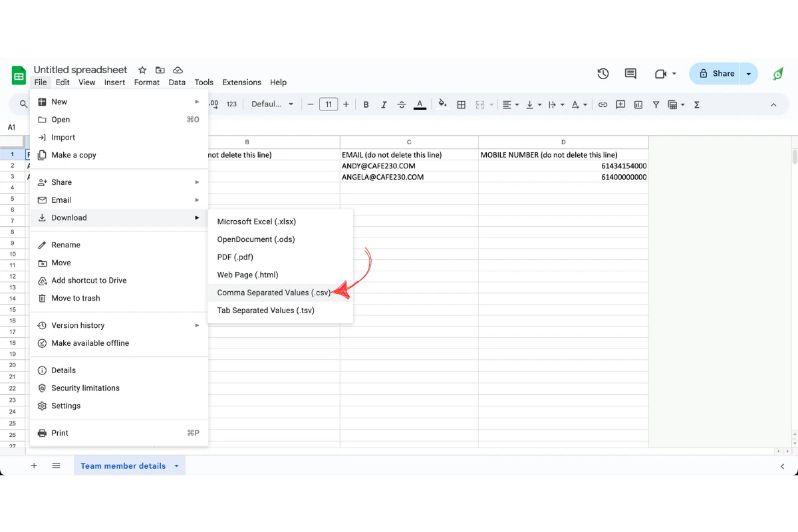Open the filter views dropdown

[x=676, y=104]
